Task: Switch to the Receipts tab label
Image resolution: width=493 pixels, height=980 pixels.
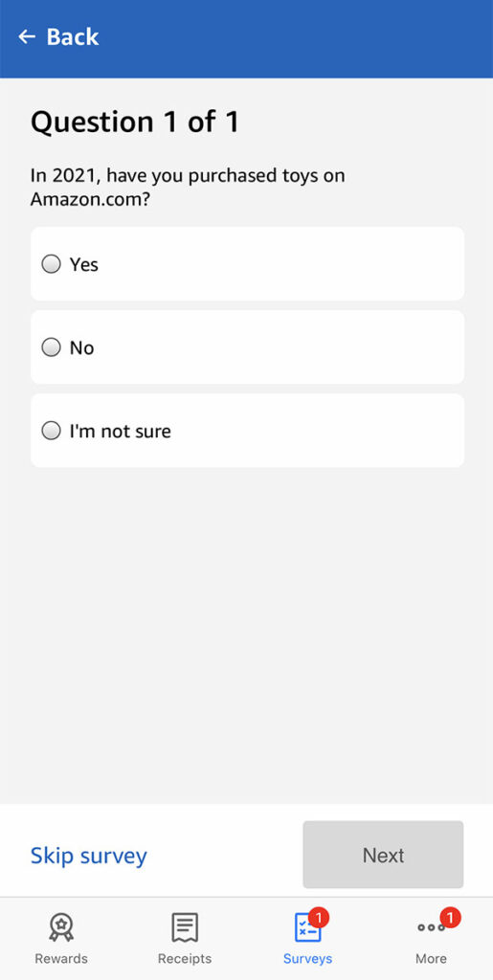Action: pyautogui.click(x=185, y=958)
